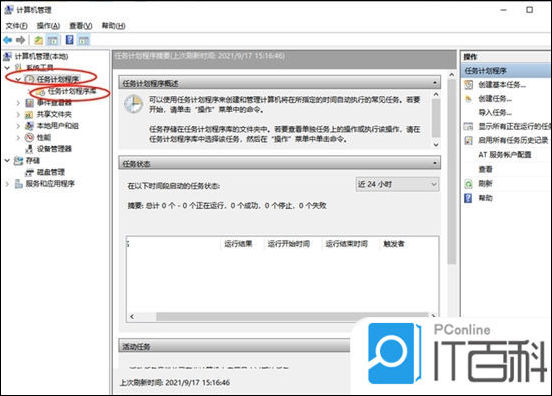Sort by the 运行开始时间 column header
This screenshot has width=552, height=396.
[x=289, y=244]
